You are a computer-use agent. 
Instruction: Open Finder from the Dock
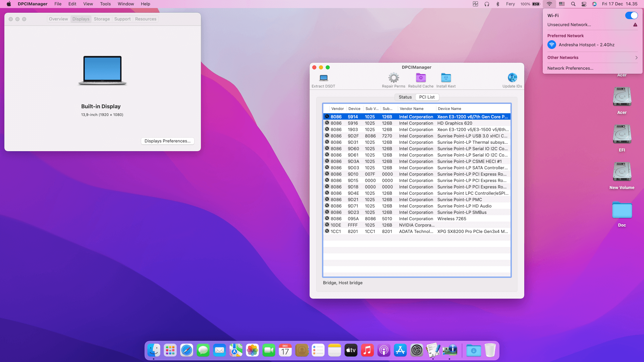pyautogui.click(x=154, y=350)
